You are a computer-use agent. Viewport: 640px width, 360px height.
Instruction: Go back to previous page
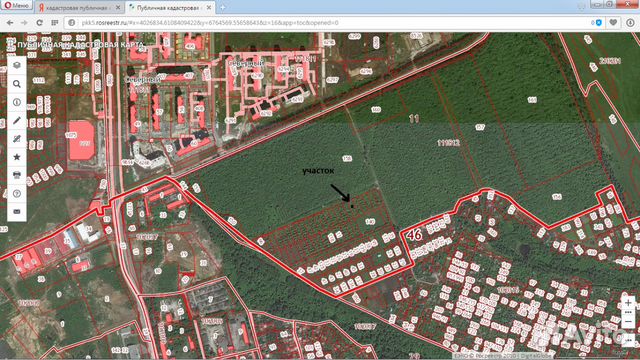point(10,23)
